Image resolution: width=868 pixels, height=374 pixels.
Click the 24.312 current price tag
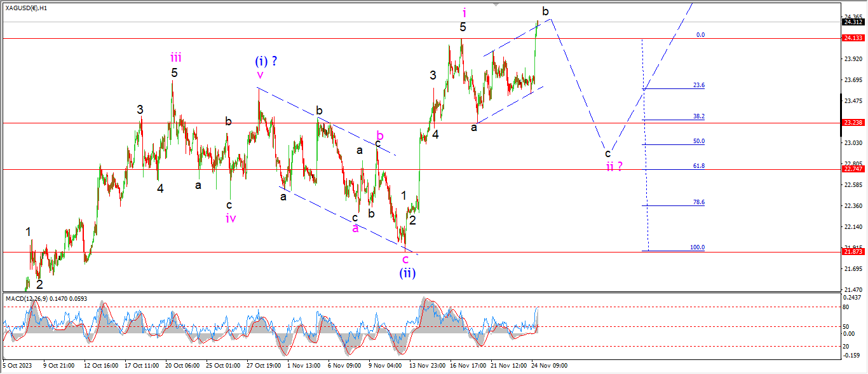[x=852, y=22]
